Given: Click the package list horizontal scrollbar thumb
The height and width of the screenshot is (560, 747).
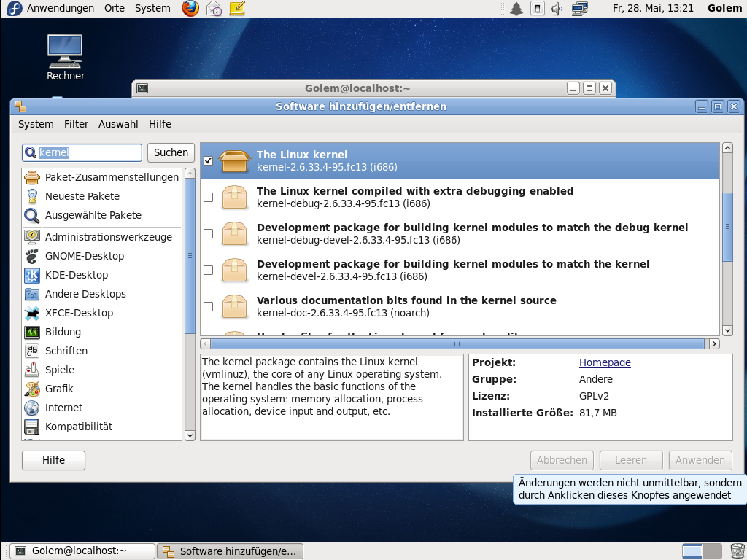Looking at the screenshot, I should tap(457, 344).
